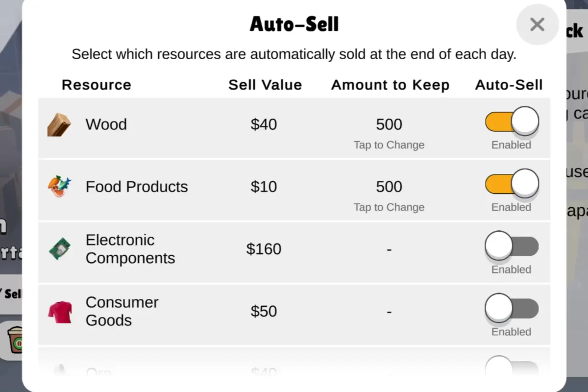Enable auto-sell for Consumer Goods
This screenshot has width=588, height=392.
click(512, 308)
